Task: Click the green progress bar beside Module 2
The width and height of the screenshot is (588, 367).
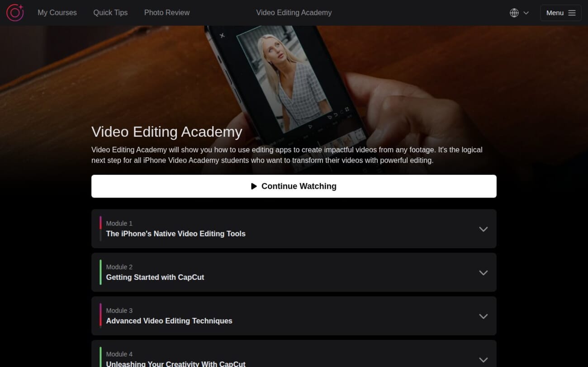Action: [100, 272]
